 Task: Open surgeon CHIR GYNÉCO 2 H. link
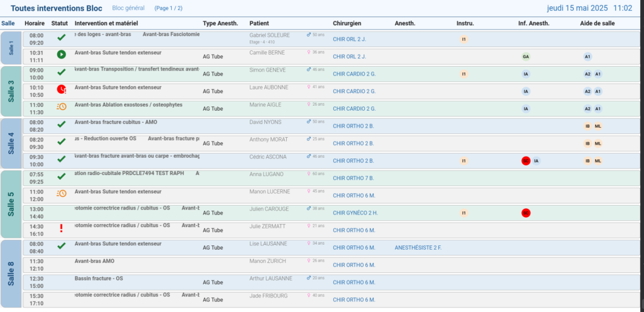coord(355,213)
